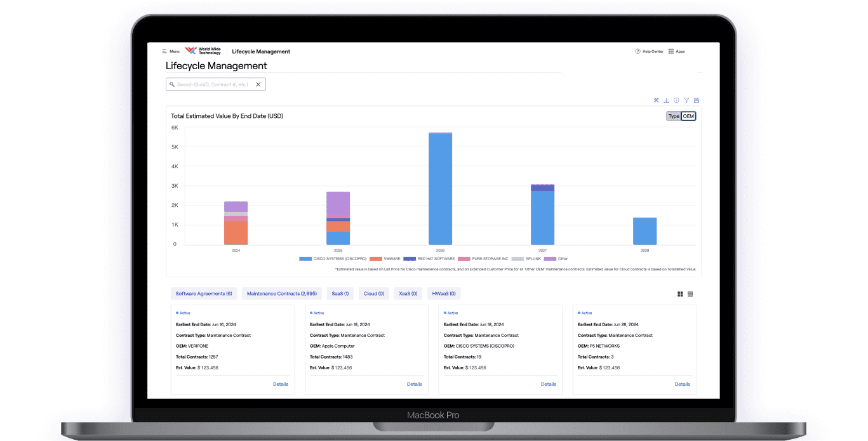The height and width of the screenshot is (441, 868).
Task: Switch to grid card view icon
Action: 680,294
